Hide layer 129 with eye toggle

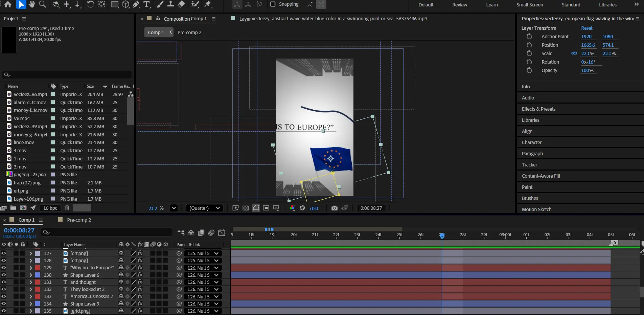coord(4,268)
